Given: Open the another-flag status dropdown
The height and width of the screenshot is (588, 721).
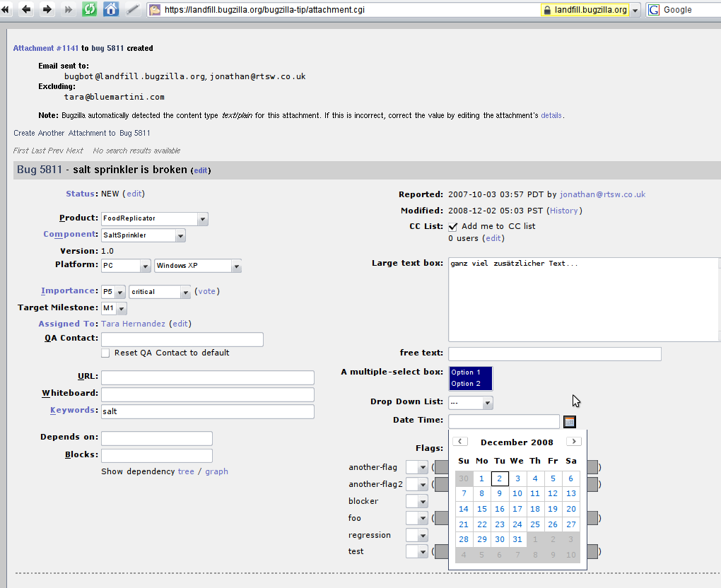Looking at the screenshot, I should (x=417, y=468).
